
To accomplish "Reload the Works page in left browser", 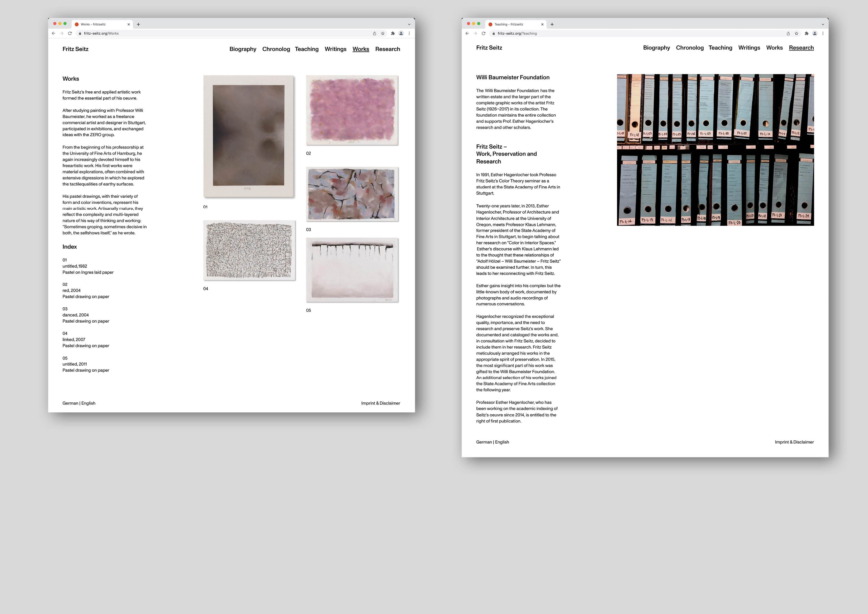I will tap(70, 33).
